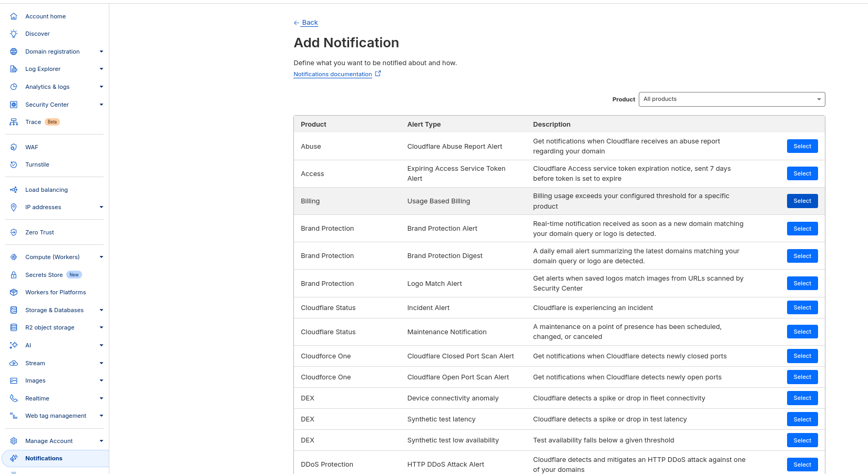Screen dimensions: 868x474
Task: Select the Usage Based Billing alert
Action: click(802, 201)
